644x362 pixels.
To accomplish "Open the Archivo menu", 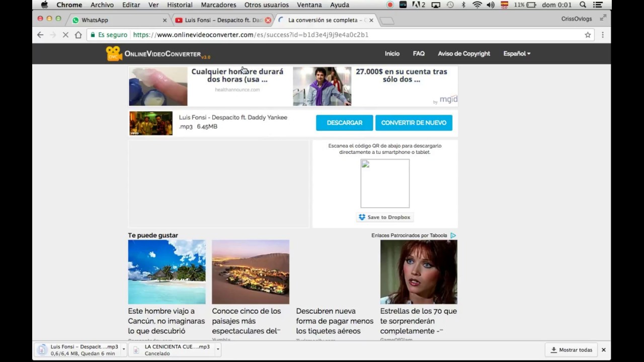I will coord(102,5).
